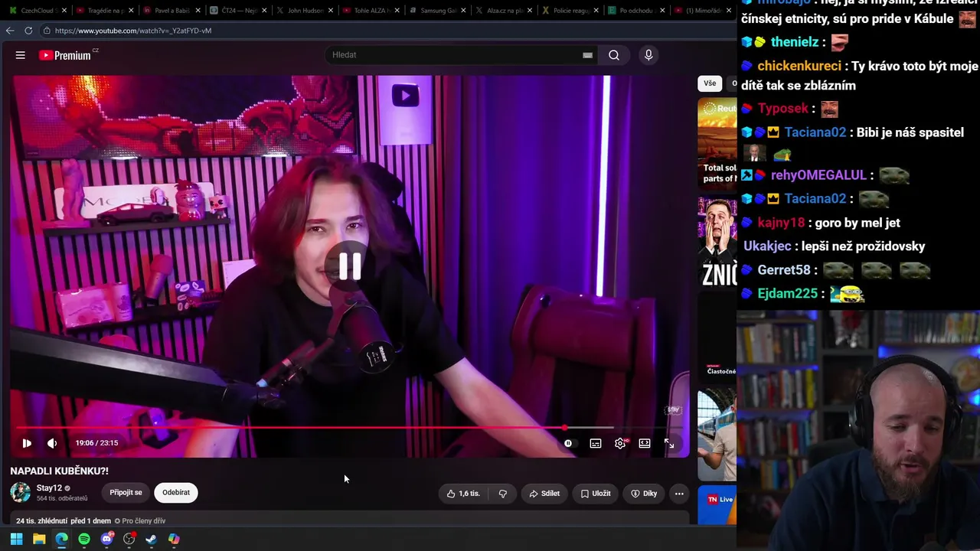The image size is (980, 551).
Task: Click the video title NAPADLI KUBĚNKU?!
Action: 59,471
